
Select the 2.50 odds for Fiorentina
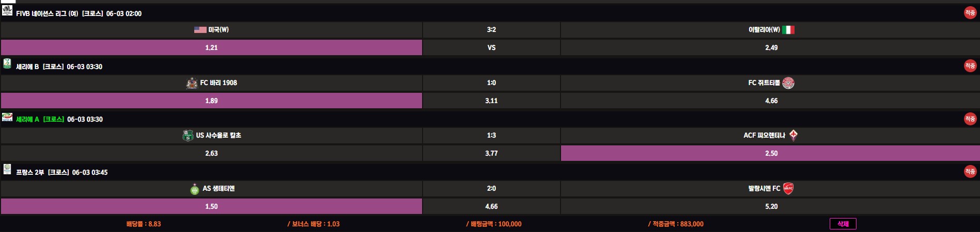(770, 153)
